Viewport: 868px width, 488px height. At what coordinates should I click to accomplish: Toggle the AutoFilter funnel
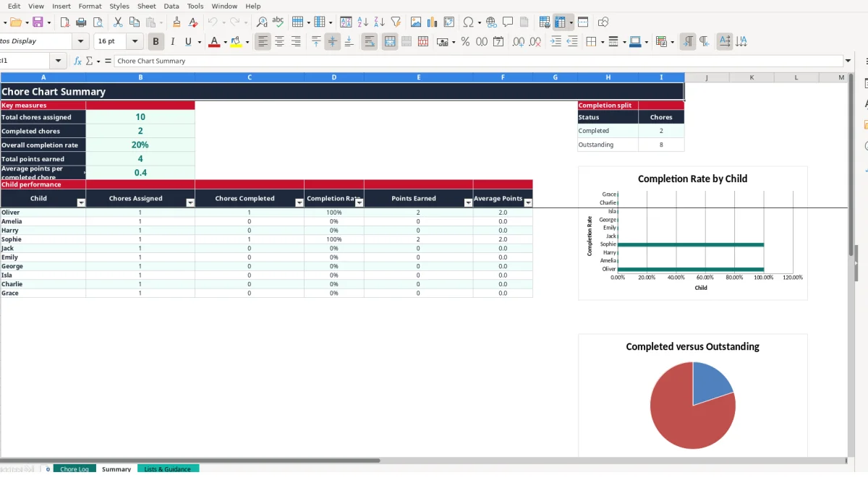(396, 22)
